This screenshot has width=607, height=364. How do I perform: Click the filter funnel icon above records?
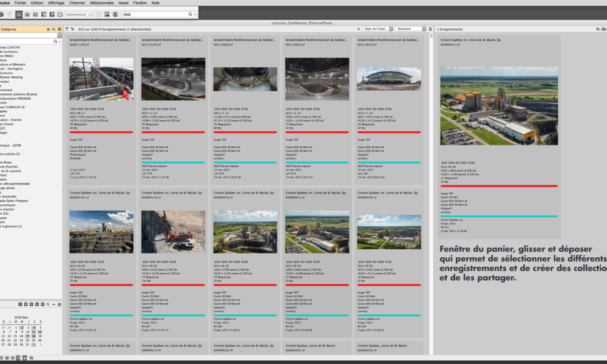pos(67,29)
